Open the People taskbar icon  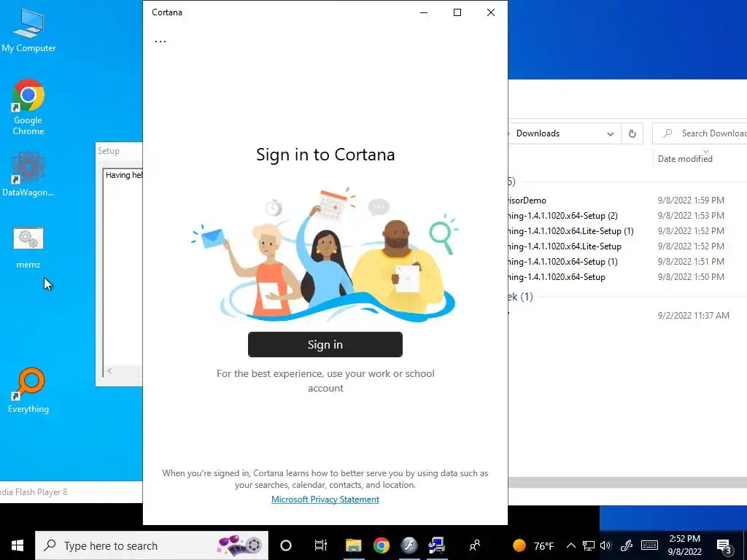coord(474,545)
